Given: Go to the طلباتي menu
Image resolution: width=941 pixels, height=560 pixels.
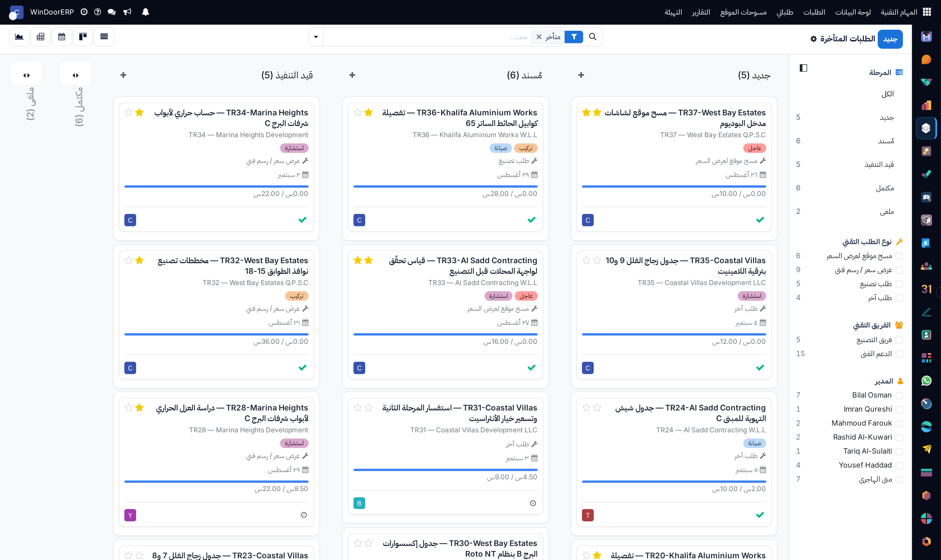Looking at the screenshot, I should point(785,12).
